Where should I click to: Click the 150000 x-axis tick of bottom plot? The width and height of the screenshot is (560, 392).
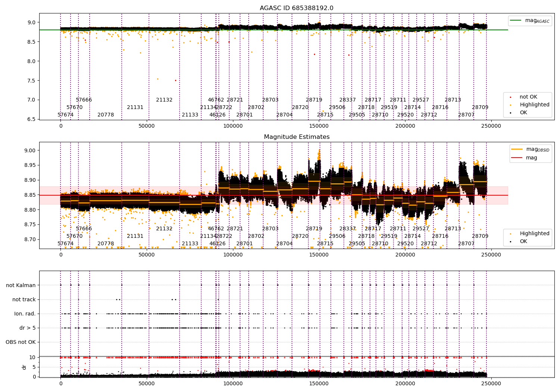(x=319, y=384)
